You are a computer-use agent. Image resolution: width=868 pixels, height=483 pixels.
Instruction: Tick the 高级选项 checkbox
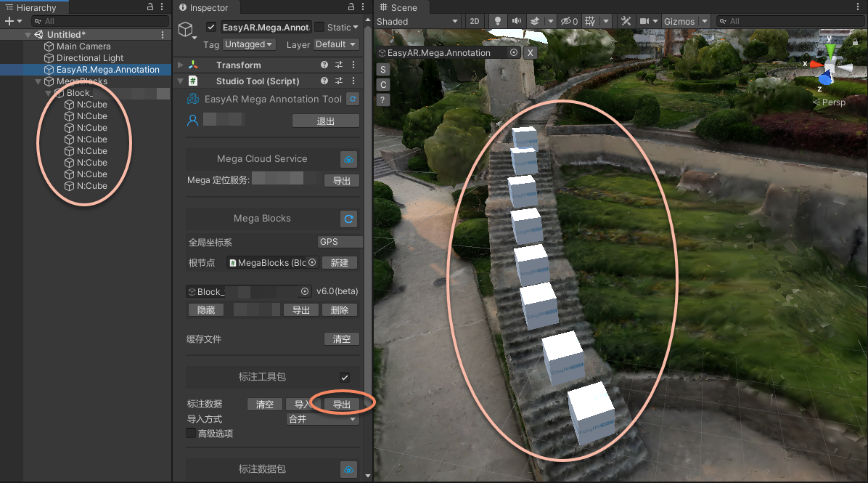[x=192, y=434]
